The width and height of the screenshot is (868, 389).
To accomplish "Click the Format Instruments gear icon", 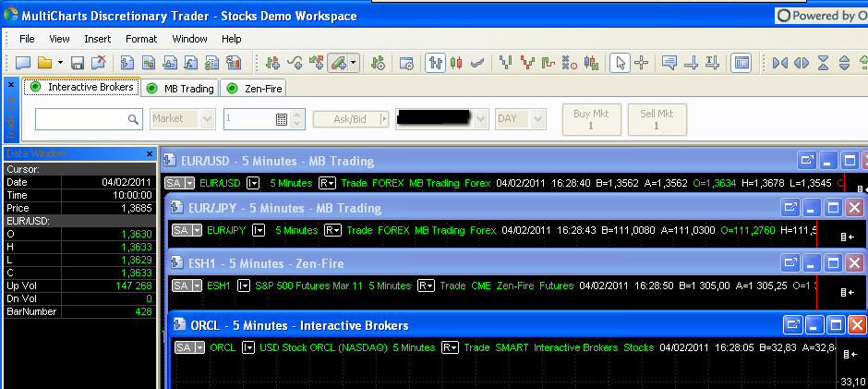I will tap(378, 63).
